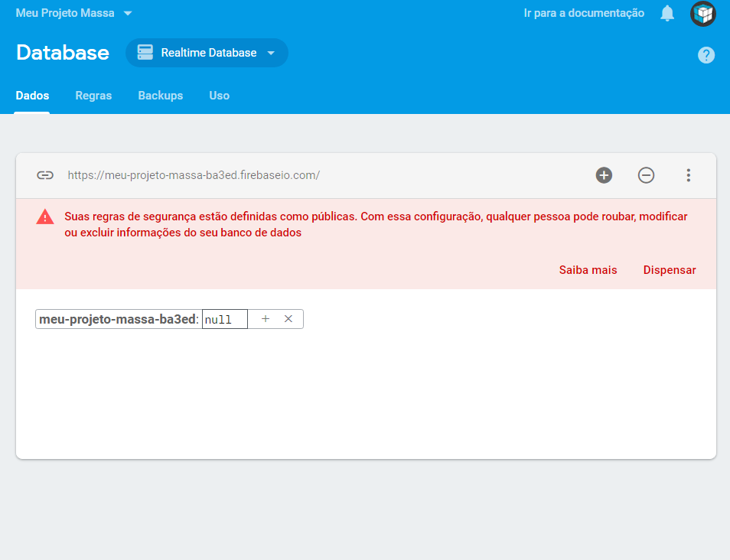Image resolution: width=730 pixels, height=560 pixels.
Task: Open Meu Projeto Massa project dropdown
Action: (74, 13)
